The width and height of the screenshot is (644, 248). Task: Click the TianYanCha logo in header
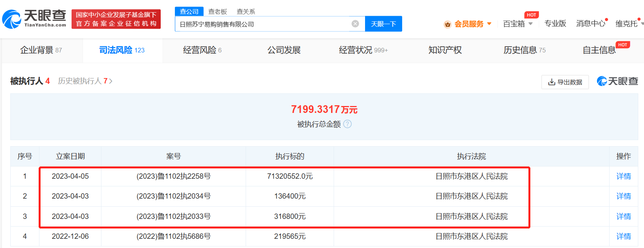pos(34,19)
